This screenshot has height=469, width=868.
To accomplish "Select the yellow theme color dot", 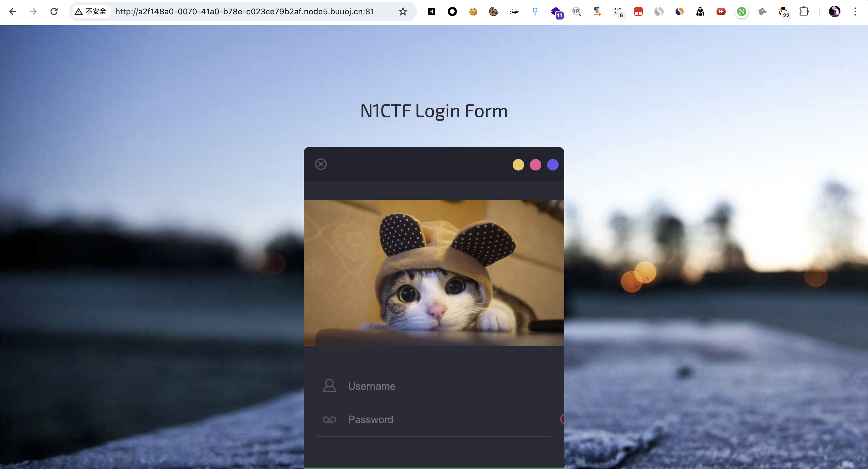I will [518, 165].
